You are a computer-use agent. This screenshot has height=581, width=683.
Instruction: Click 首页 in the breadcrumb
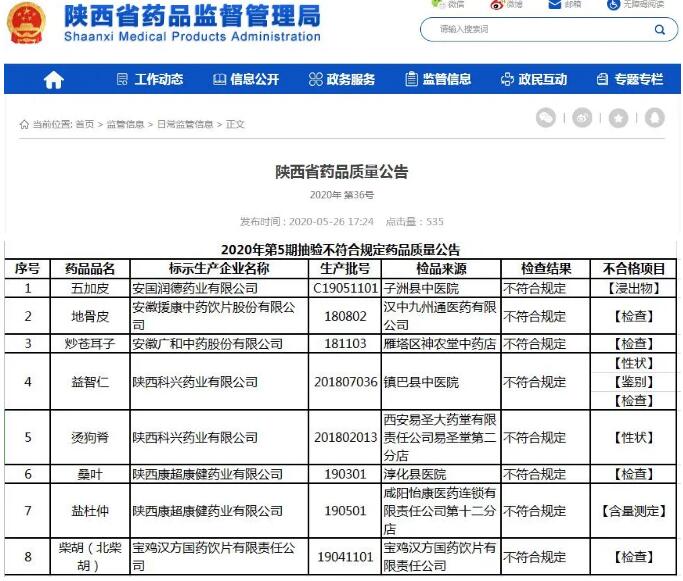coord(85,125)
